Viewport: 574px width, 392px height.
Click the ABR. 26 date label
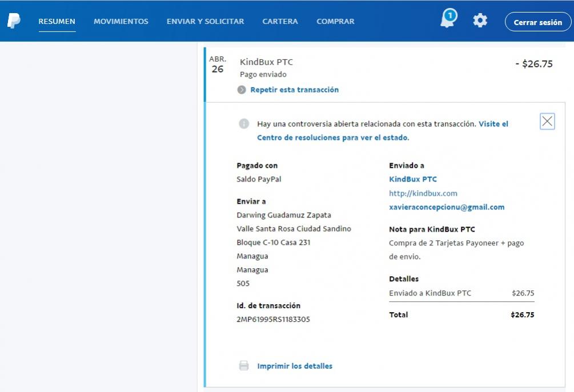[218, 64]
